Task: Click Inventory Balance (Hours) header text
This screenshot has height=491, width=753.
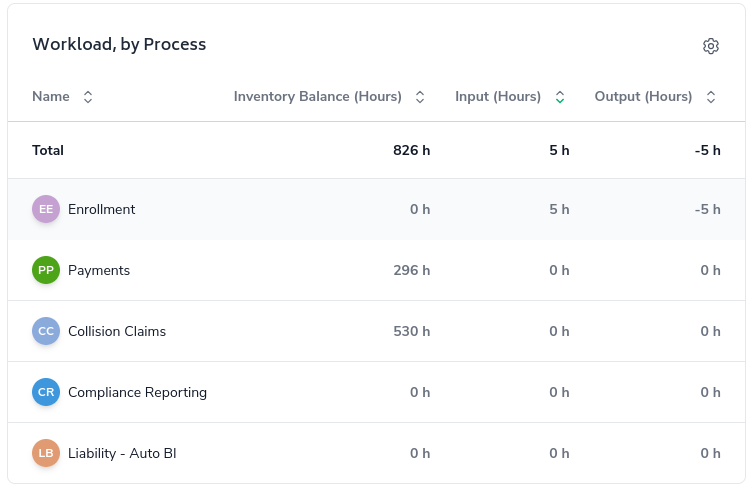Action: [x=317, y=97]
